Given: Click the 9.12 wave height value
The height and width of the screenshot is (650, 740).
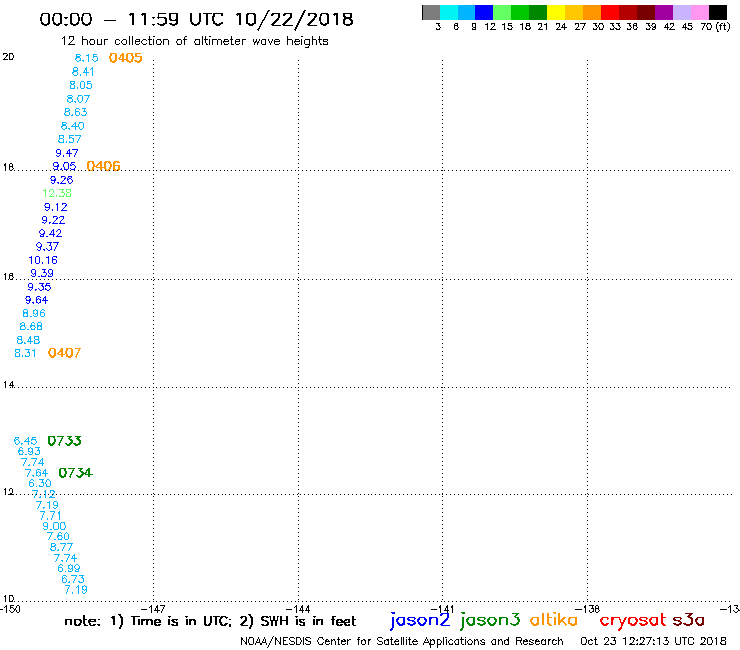Looking at the screenshot, I should (56, 207).
